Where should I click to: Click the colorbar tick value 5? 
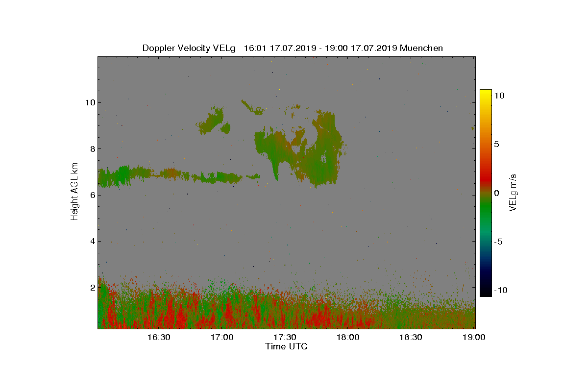click(x=496, y=145)
